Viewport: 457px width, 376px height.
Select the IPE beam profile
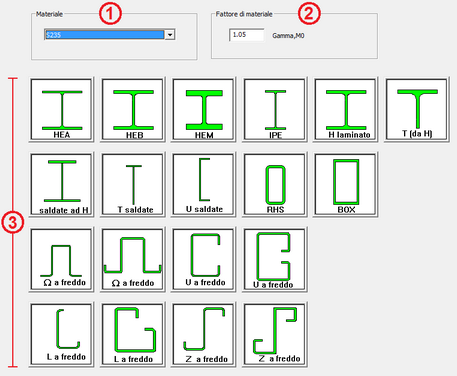point(275,110)
